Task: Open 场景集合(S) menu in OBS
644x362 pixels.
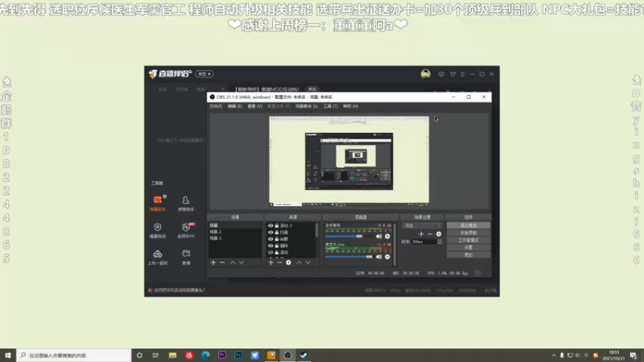Action: click(x=307, y=106)
